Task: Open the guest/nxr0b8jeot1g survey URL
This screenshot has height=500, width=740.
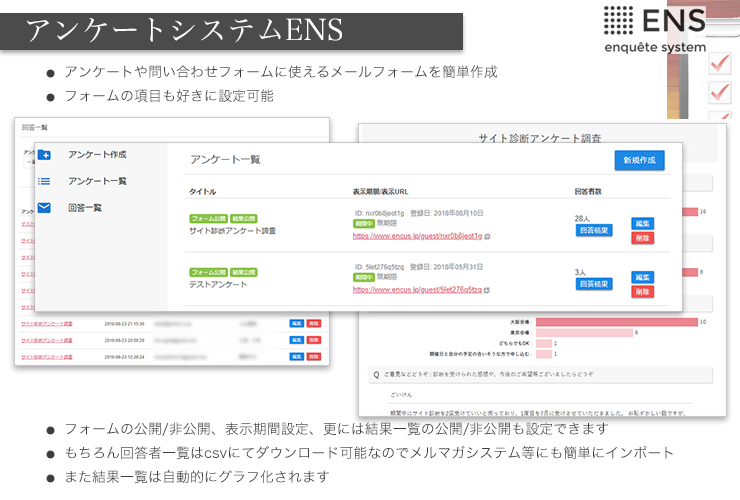Action: point(418,236)
